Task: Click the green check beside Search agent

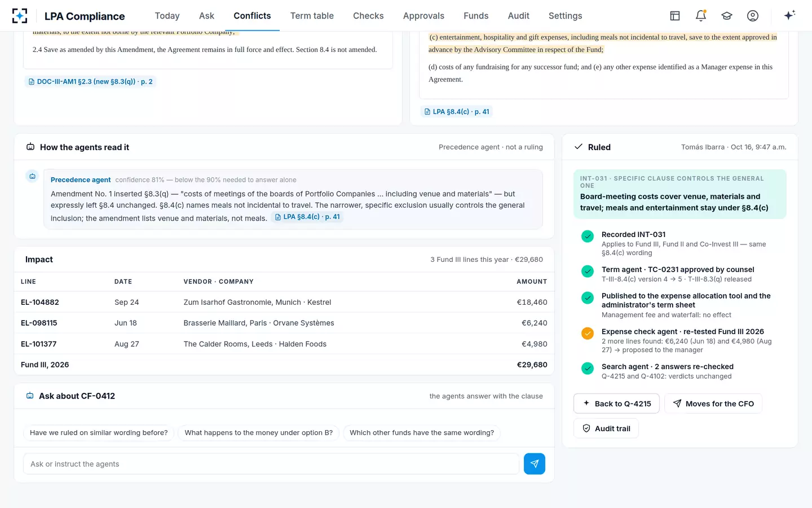Action: click(x=588, y=369)
